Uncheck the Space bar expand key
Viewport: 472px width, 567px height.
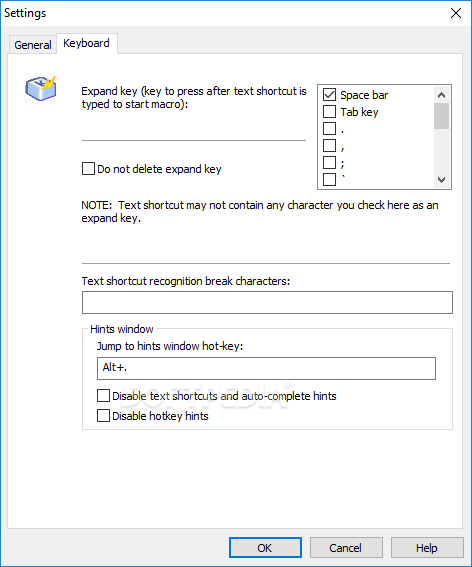(329, 95)
